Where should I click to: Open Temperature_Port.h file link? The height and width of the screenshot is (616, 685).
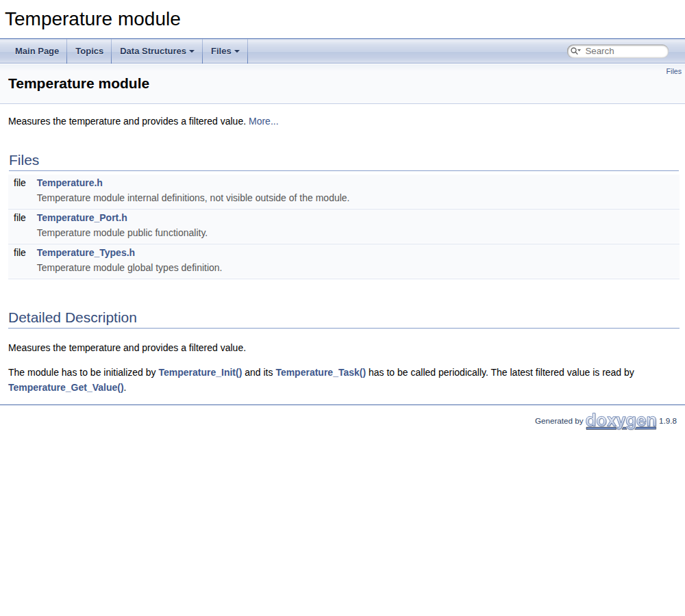(x=82, y=218)
